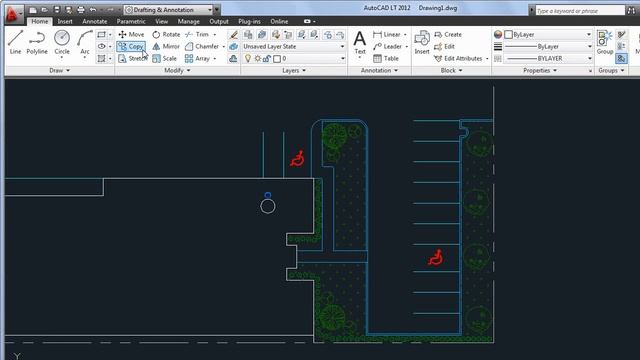Select the Chamfer tool

(x=202, y=47)
